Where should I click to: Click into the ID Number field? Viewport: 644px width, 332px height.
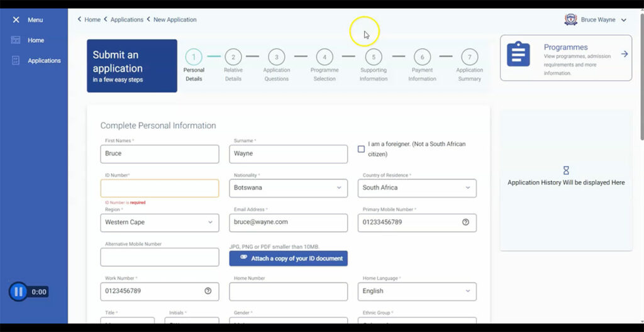[x=159, y=188]
